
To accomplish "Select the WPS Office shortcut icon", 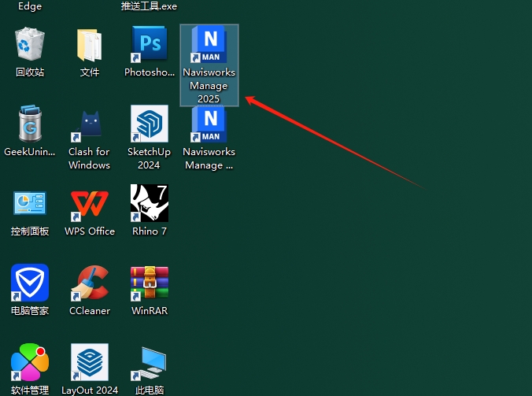I will tap(90, 205).
